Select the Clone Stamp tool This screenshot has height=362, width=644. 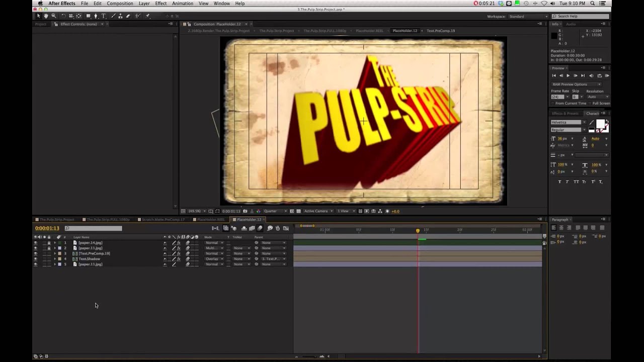(121, 16)
